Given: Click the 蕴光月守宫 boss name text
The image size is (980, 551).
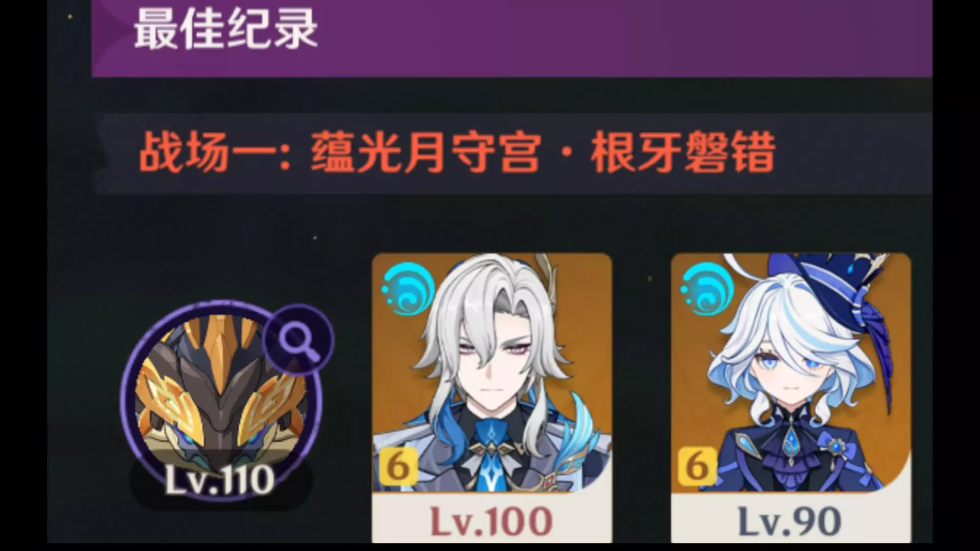Looking at the screenshot, I should (426, 153).
